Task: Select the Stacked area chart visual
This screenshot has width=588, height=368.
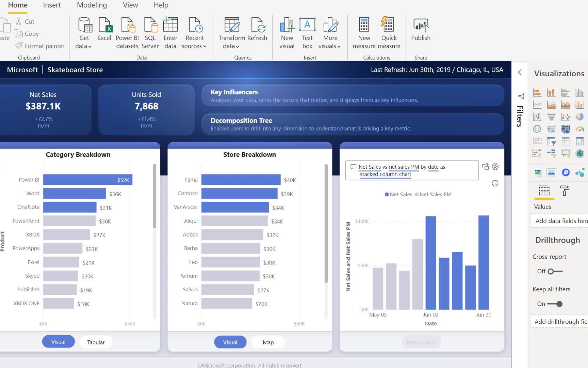Action: 566,105
